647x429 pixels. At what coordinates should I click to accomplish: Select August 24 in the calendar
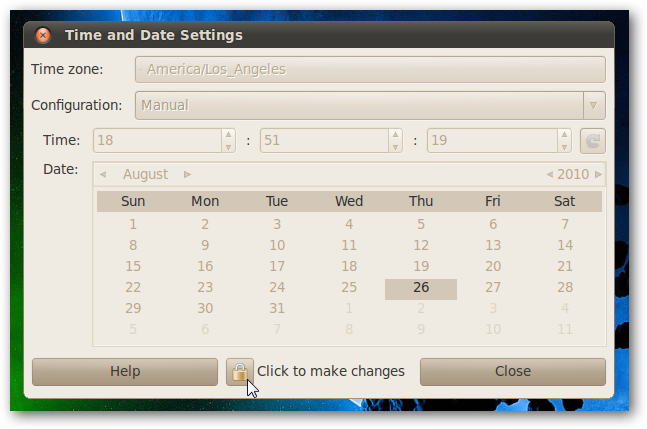click(x=277, y=288)
